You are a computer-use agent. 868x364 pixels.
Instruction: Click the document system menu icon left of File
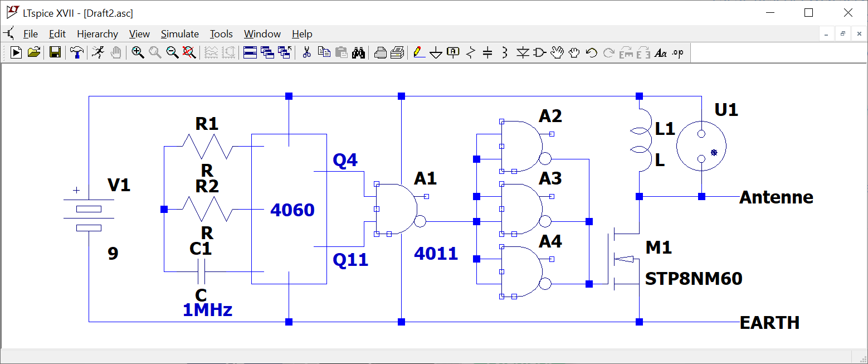[9, 33]
